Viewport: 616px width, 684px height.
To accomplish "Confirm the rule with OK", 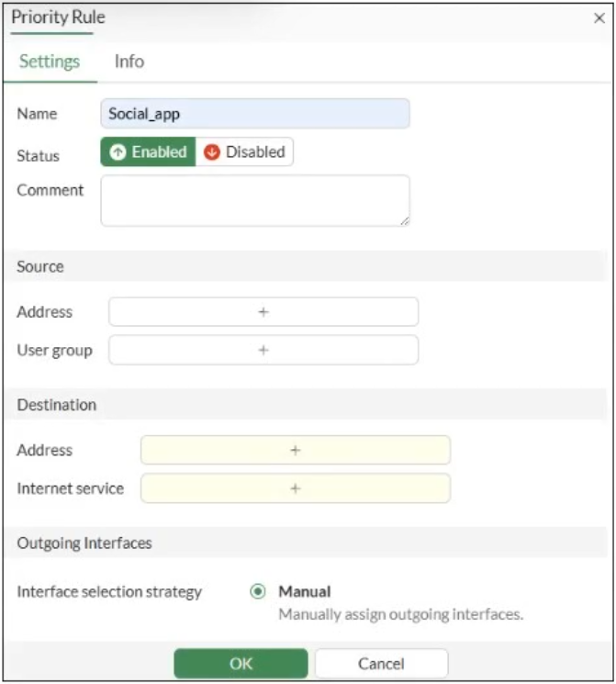I will pyautogui.click(x=241, y=663).
